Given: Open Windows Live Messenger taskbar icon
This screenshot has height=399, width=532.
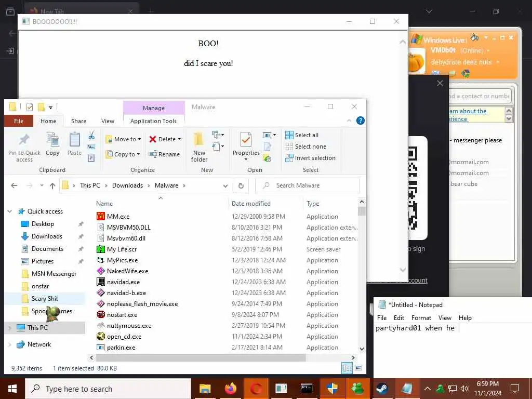Looking at the screenshot, I should 357,389.
